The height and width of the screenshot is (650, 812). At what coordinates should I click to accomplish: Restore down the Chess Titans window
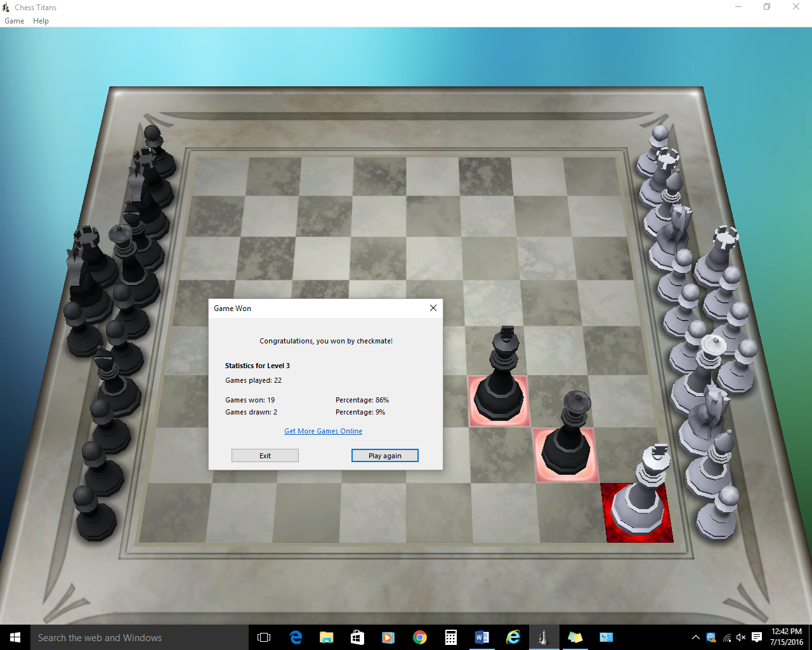tap(767, 7)
